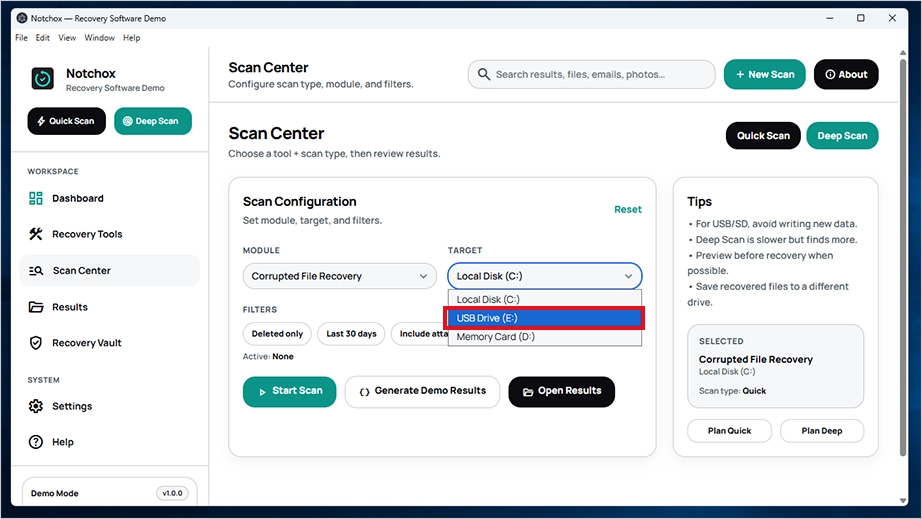The image size is (922, 519).
Task: Open the View menu
Action: pos(67,38)
